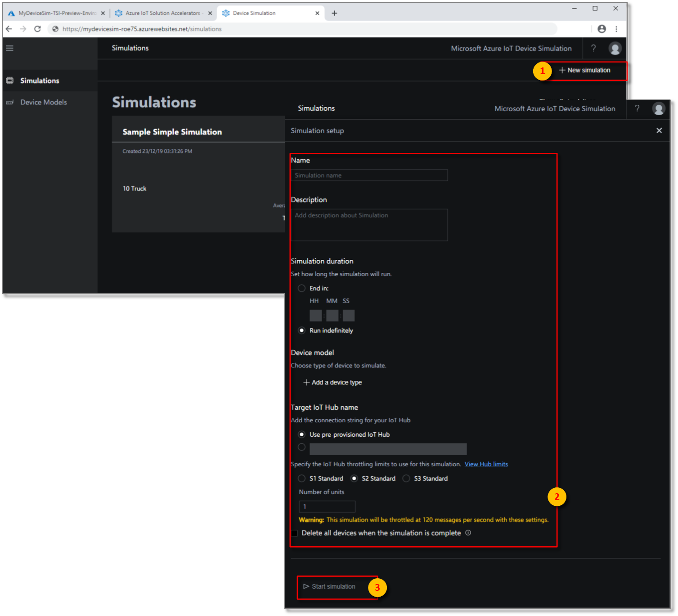Open the Chrome browser menu
678x616 pixels.
[617, 29]
